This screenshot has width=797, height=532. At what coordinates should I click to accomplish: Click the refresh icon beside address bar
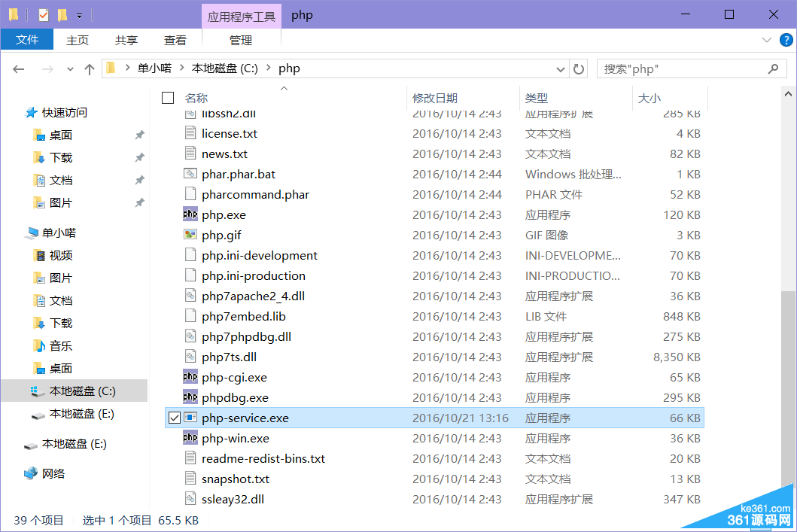579,68
